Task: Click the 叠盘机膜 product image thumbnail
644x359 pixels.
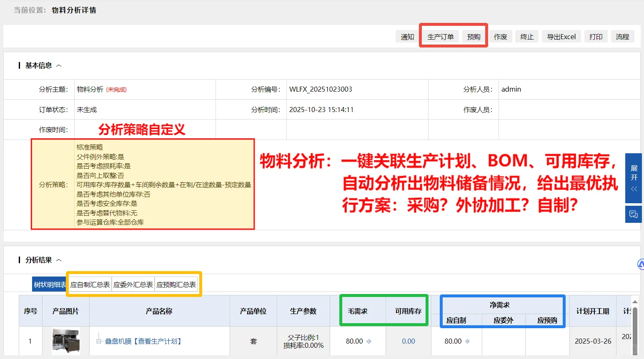Action: 66,341
